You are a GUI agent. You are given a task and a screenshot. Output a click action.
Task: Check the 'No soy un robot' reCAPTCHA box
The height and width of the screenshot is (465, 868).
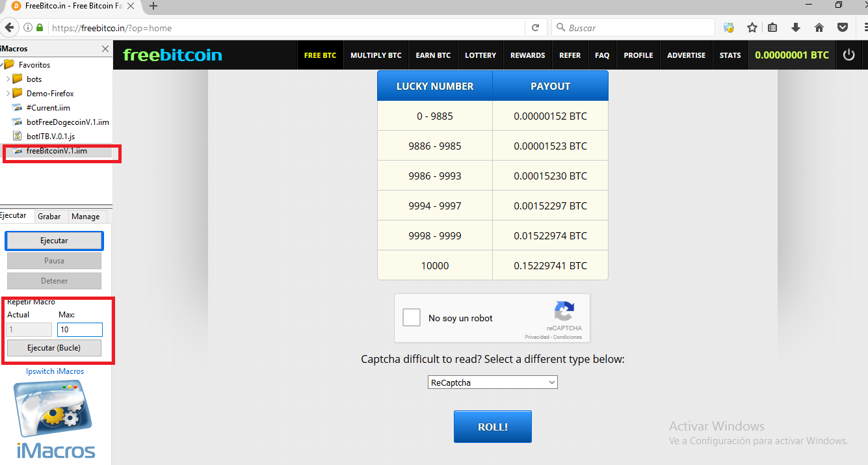tap(411, 317)
